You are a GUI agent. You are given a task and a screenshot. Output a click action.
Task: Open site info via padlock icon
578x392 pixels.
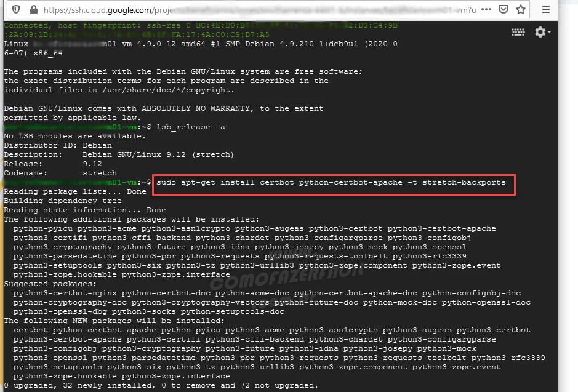[x=32, y=9]
